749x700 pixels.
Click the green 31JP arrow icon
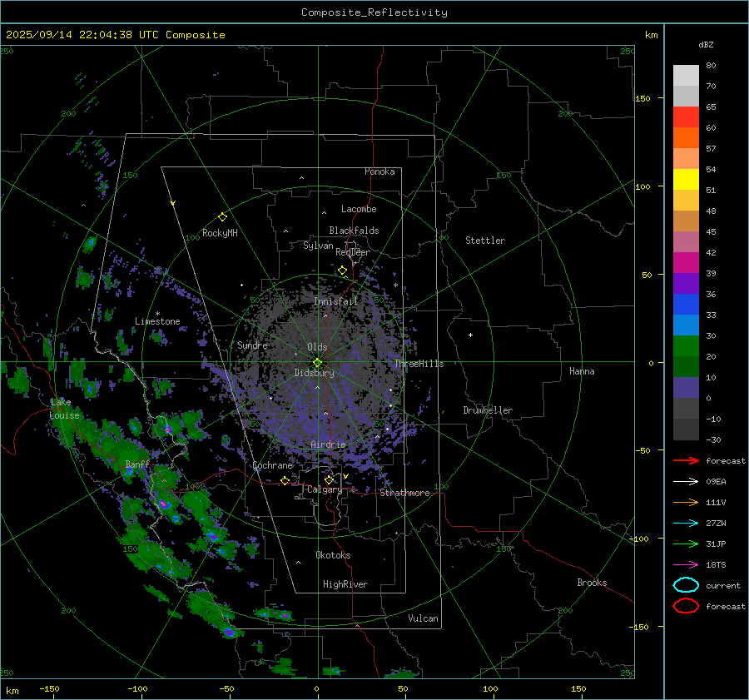pos(686,544)
